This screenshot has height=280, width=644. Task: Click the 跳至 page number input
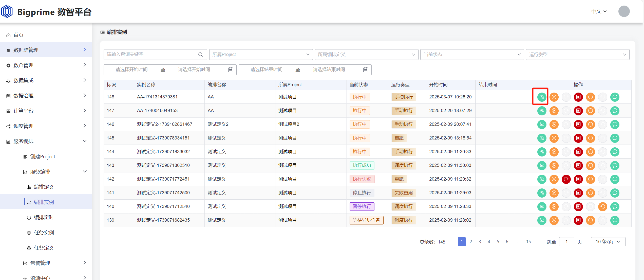coord(566,242)
